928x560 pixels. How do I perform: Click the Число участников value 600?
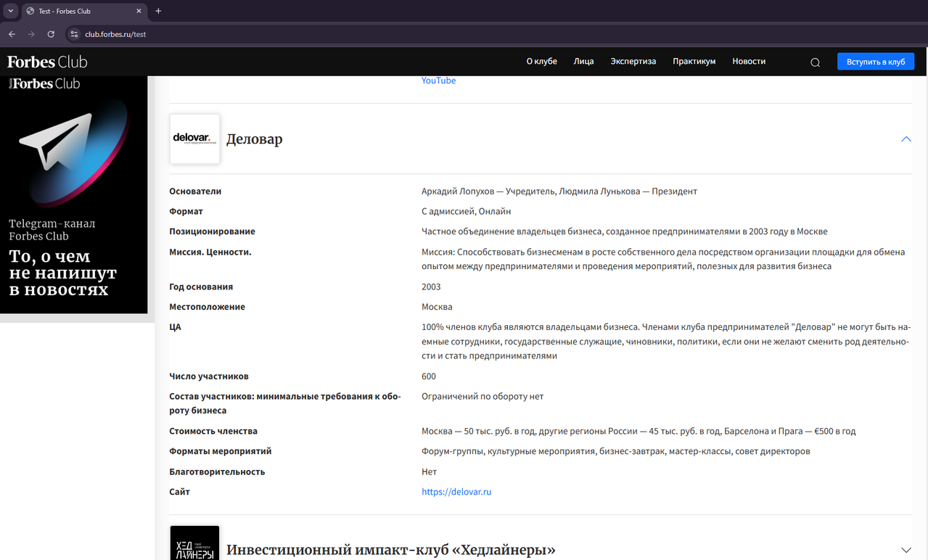coord(429,376)
